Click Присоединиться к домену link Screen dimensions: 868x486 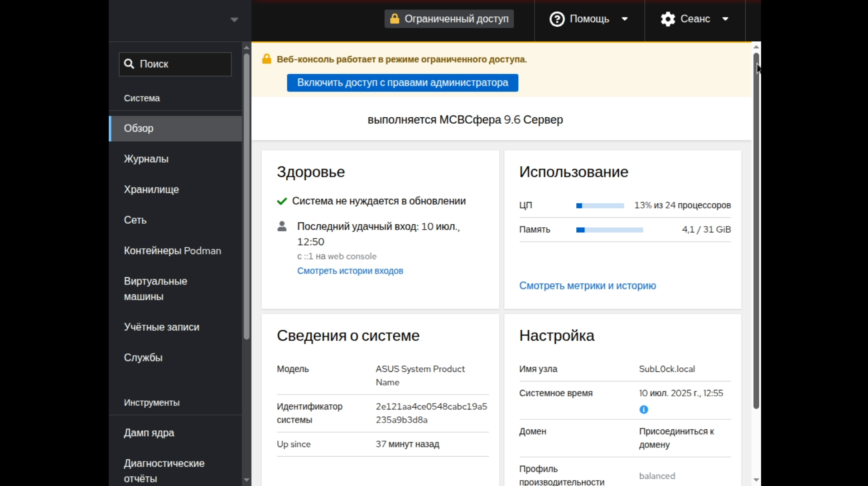[676, 438]
